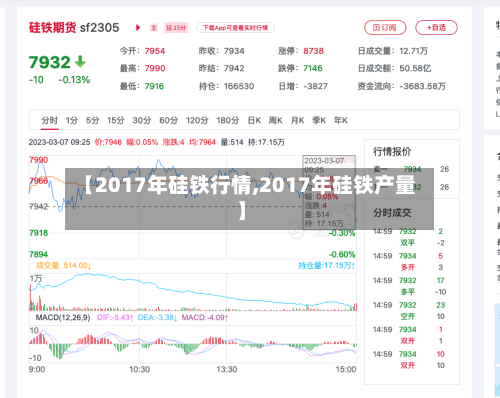This screenshot has width=500, height=398.
Task: Click the 硅铁期货 title
Action: [x=52, y=28]
